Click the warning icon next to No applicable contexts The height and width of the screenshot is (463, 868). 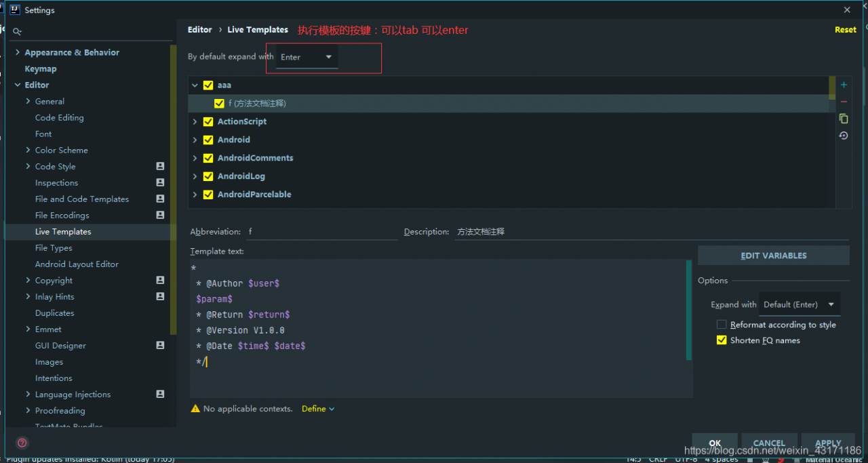pos(195,409)
